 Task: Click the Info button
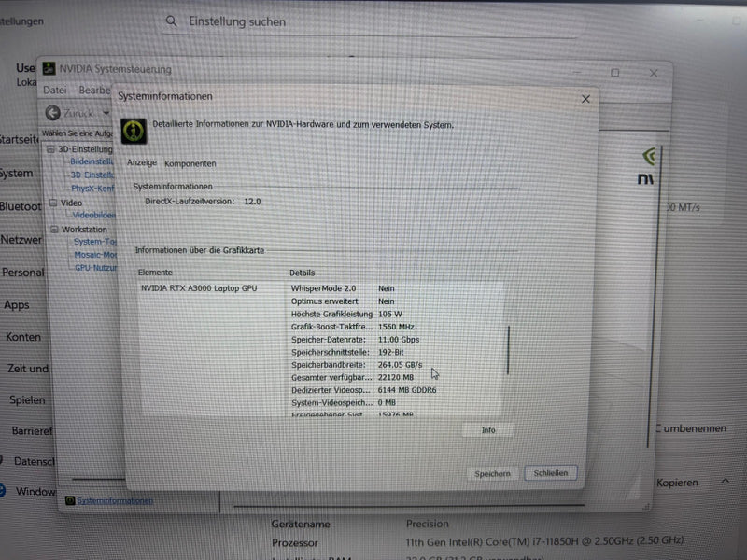tap(488, 430)
